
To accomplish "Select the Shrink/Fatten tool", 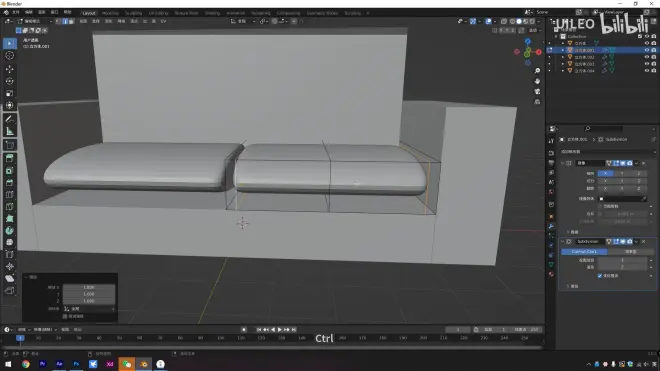I will (10, 266).
